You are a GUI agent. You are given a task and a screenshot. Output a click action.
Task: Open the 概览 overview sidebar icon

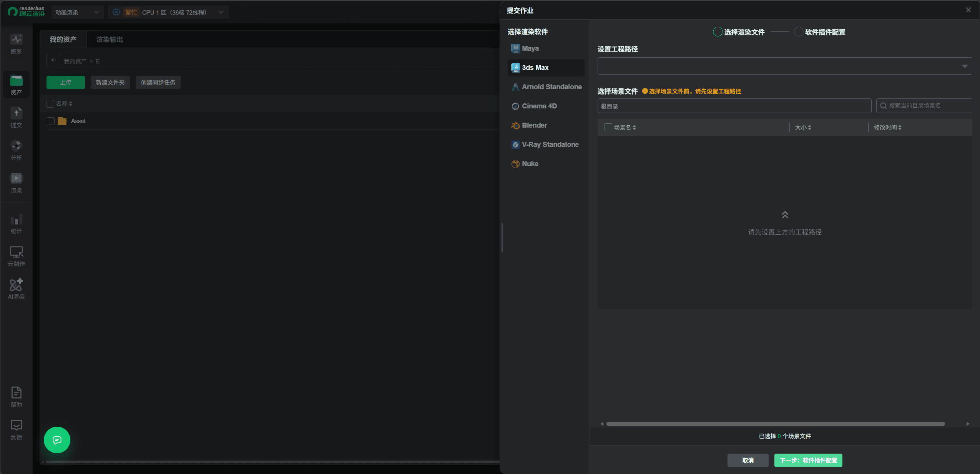pos(16,44)
